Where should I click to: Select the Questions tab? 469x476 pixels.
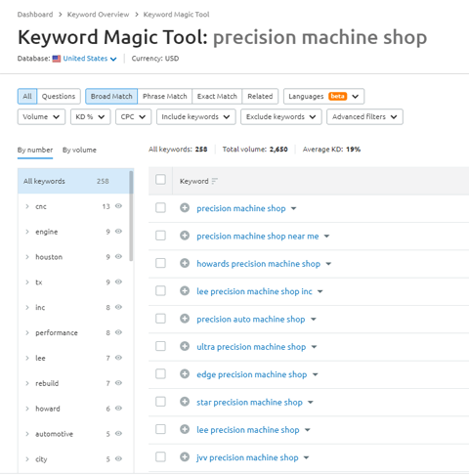[x=59, y=96]
